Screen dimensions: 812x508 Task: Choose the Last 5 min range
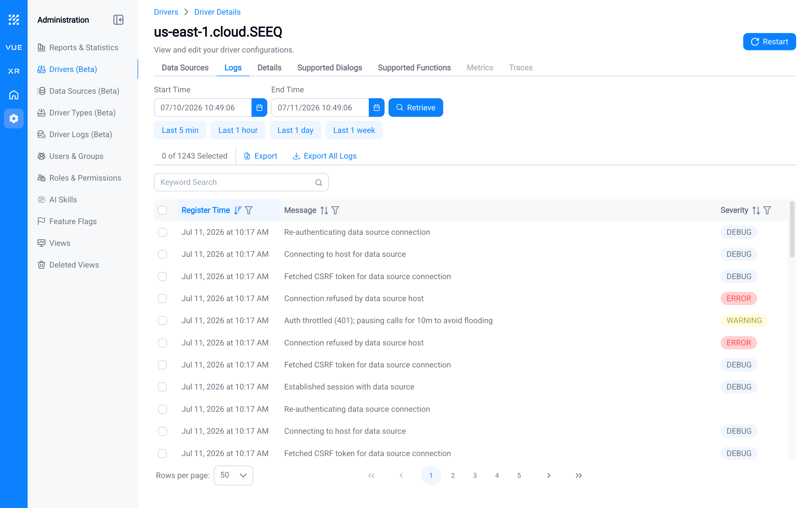pos(180,130)
